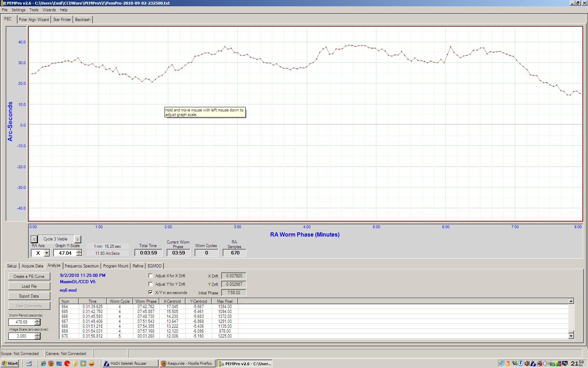This screenshot has width=588, height=368.
Task: Open the Program Mount sub-tab
Action: (x=115, y=266)
